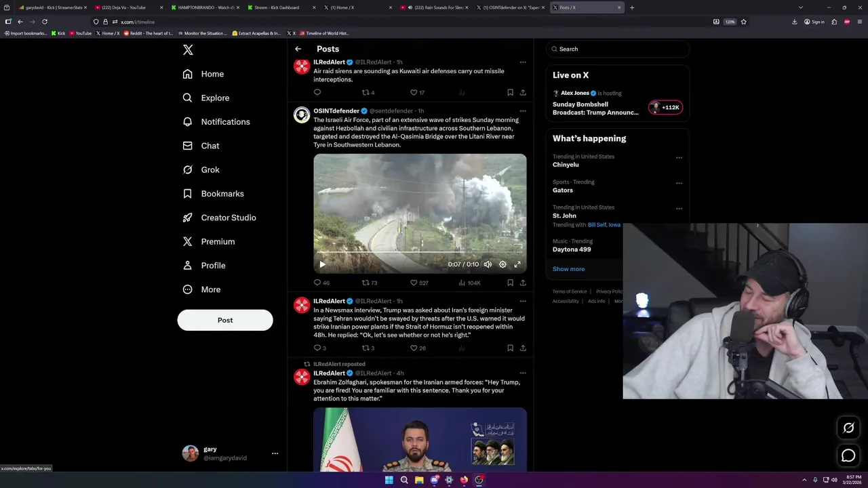View analytics showing 104K views
Viewport: 868px width, 488px height.
pos(469,283)
